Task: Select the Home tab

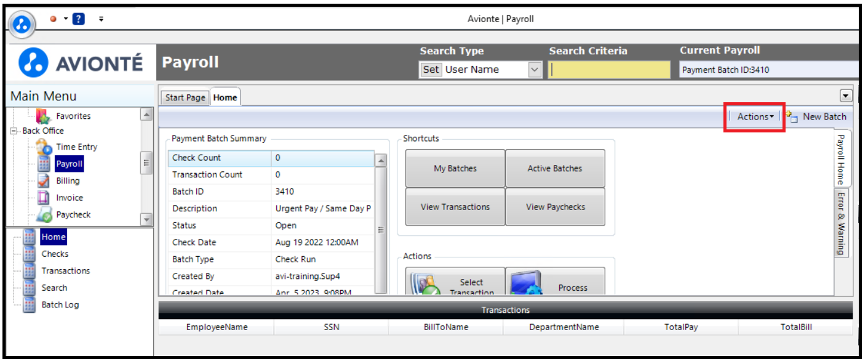Action: 225,97
